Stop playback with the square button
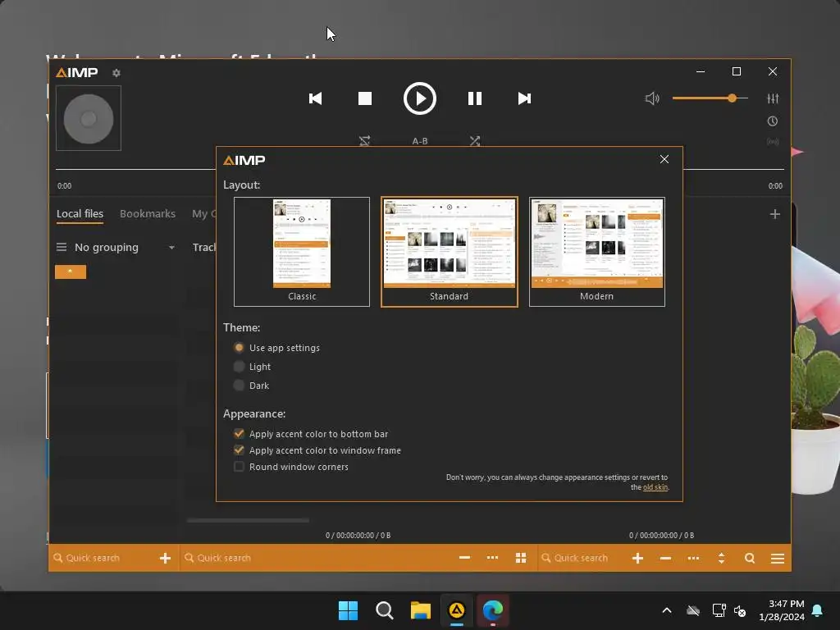The height and width of the screenshot is (630, 840). click(365, 98)
